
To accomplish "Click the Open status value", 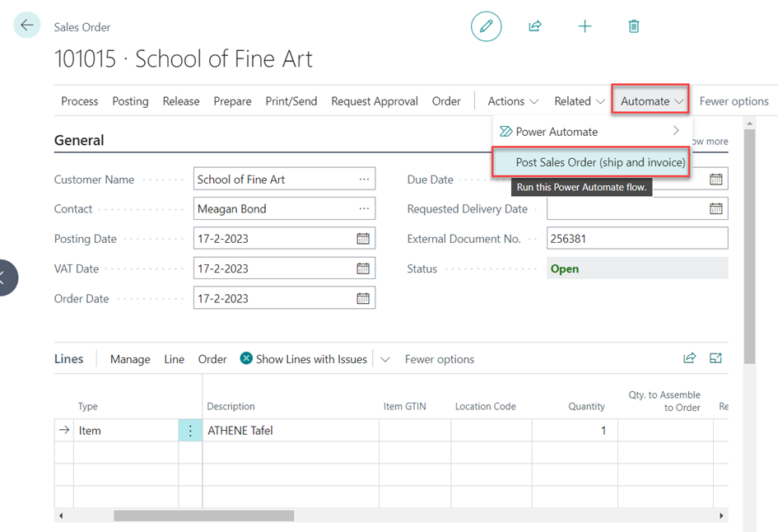I will pyautogui.click(x=565, y=268).
